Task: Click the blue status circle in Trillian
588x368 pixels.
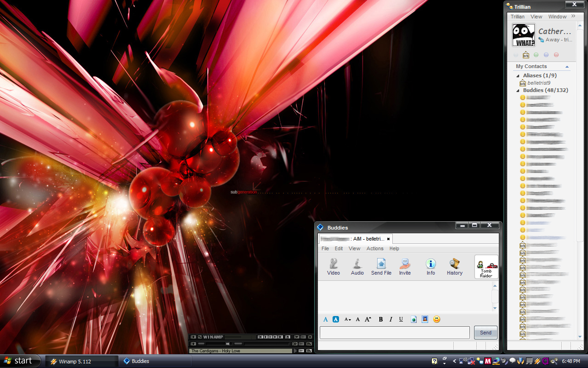Action: tap(546, 55)
